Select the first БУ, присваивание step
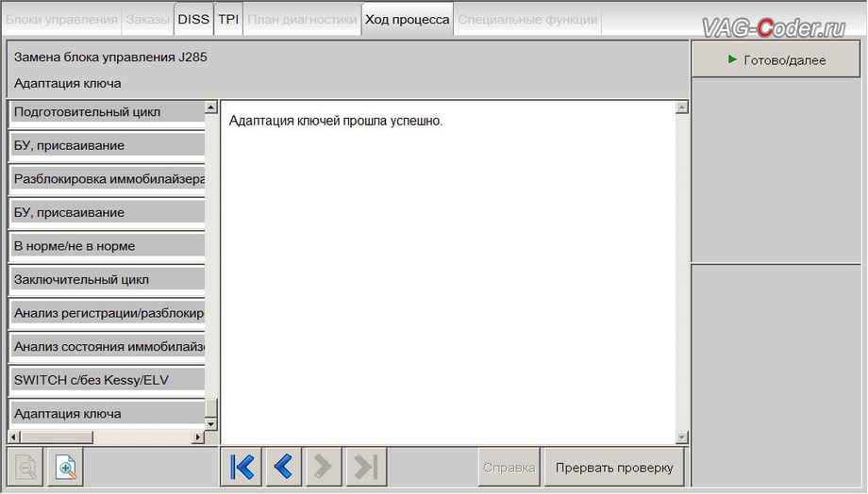The image size is (868, 494). coord(108,145)
